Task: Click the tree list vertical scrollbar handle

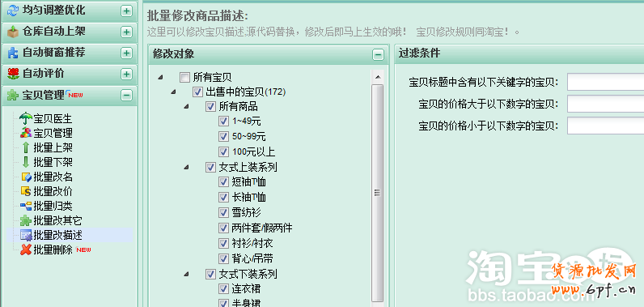Action: pos(377,192)
